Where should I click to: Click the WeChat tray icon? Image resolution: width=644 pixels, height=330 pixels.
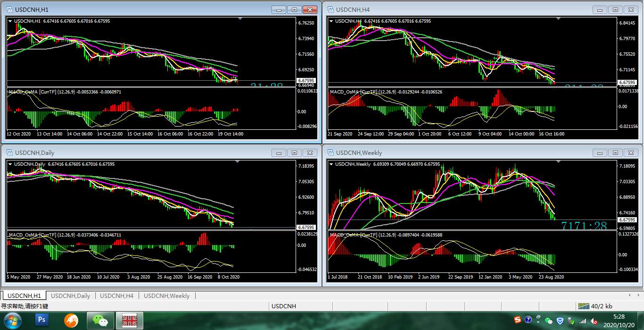point(548,321)
